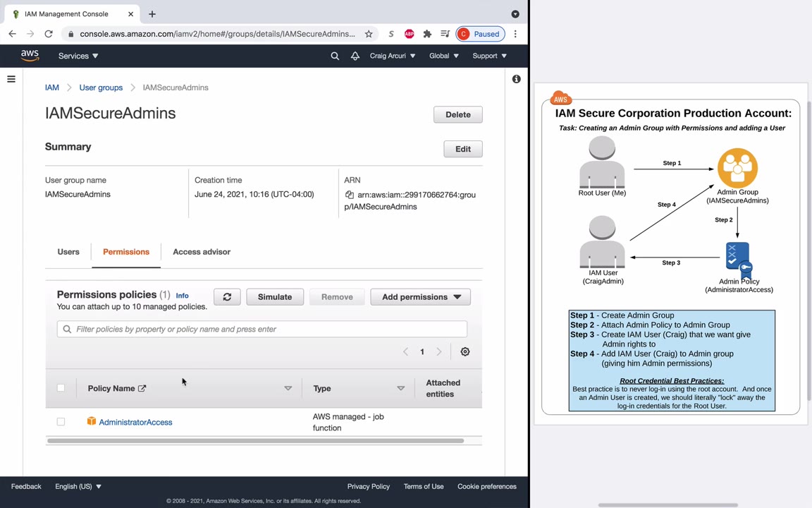812x508 pixels.
Task: Sort by Type column arrow
Action: pos(401,388)
